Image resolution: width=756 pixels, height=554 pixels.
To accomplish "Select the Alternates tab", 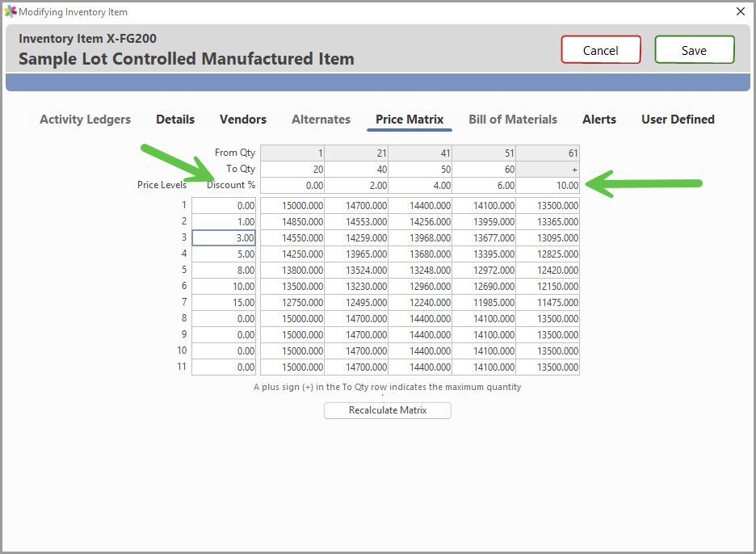I will (x=321, y=120).
